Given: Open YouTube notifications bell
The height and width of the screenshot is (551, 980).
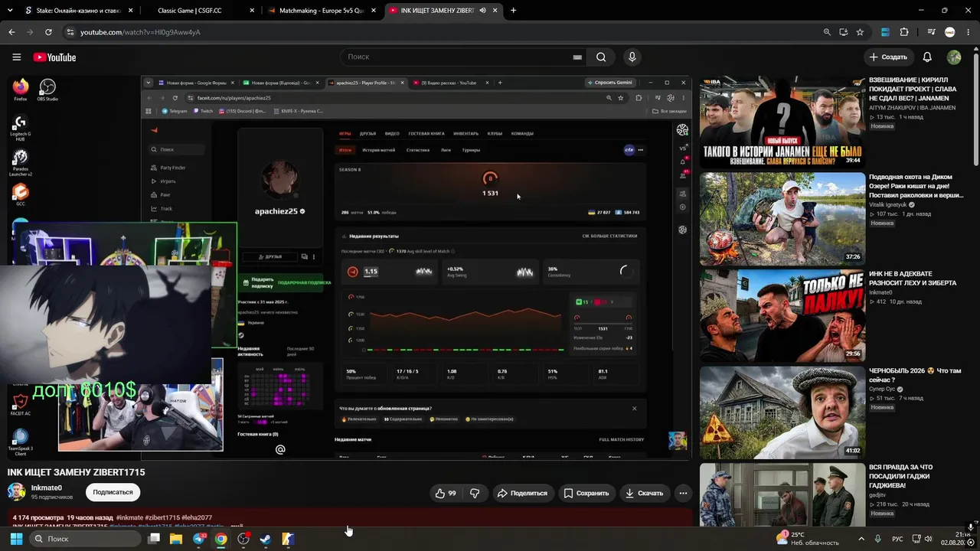Looking at the screenshot, I should tap(927, 57).
